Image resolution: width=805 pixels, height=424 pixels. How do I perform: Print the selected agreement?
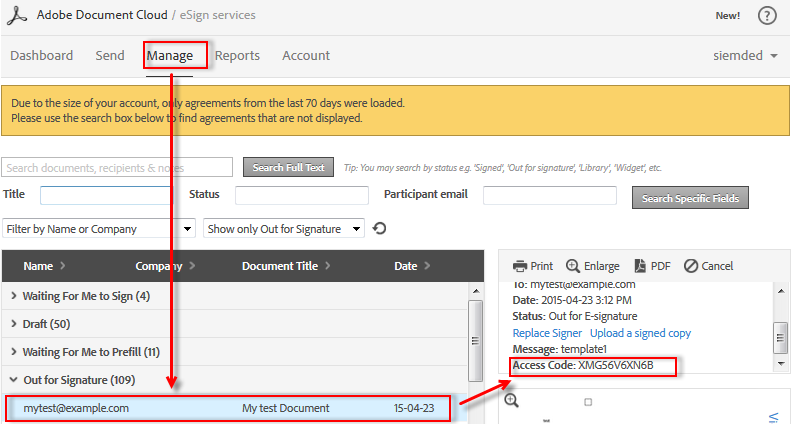click(x=533, y=266)
